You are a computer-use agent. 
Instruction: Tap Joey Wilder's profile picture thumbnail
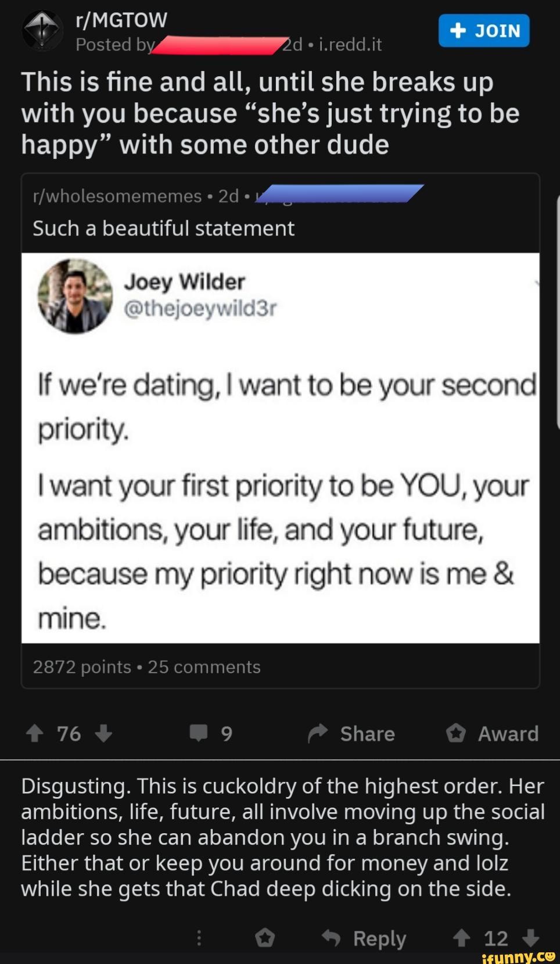[x=74, y=298]
